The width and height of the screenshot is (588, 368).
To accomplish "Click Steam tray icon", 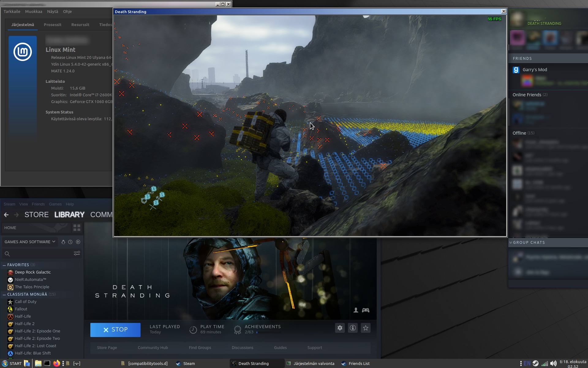I will [535, 363].
